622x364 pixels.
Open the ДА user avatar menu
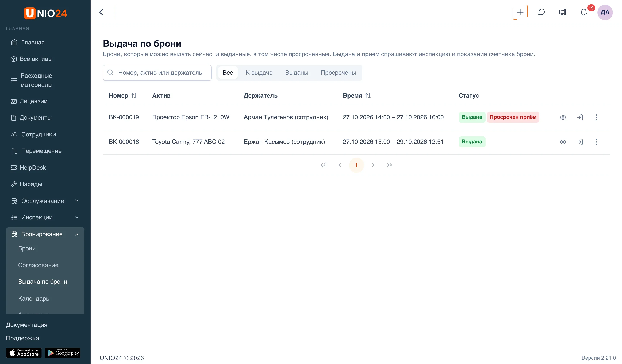[605, 12]
